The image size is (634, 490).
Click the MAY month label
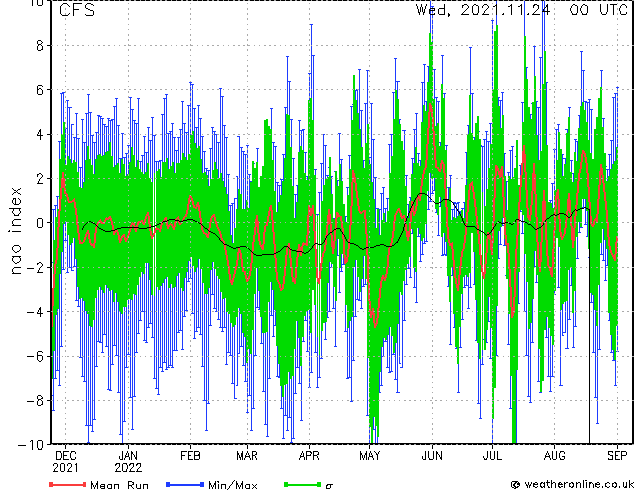pyautogui.click(x=370, y=456)
